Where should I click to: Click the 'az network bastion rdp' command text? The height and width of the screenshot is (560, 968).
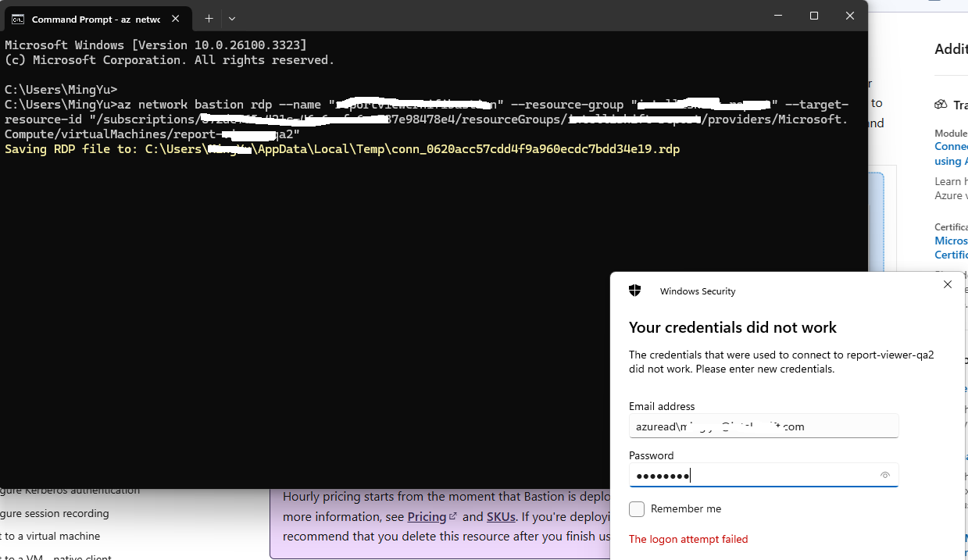point(193,105)
